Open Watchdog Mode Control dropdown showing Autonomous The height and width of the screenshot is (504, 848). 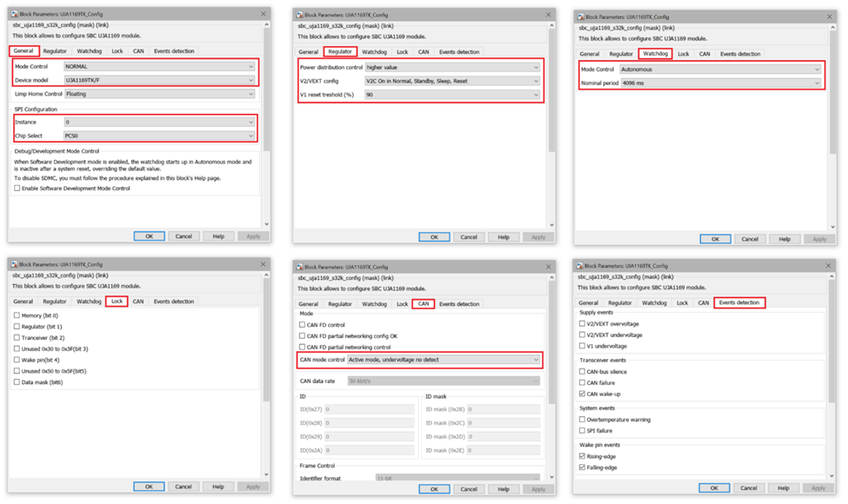[x=720, y=70]
